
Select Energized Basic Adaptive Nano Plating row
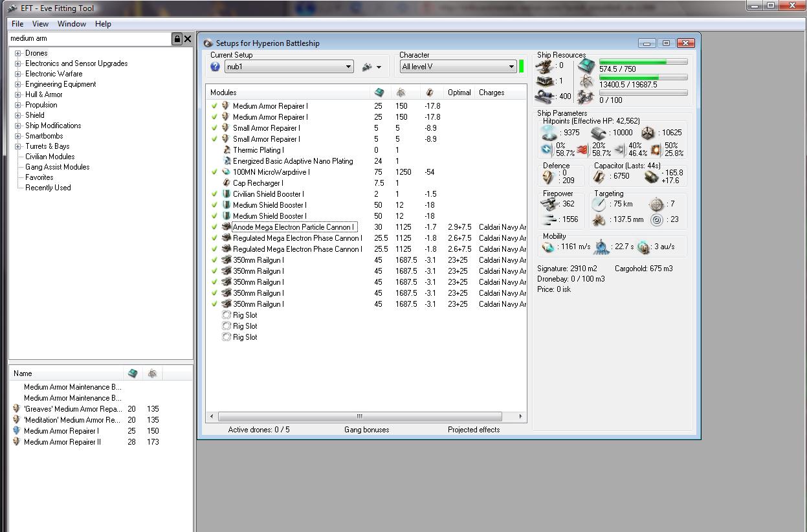pyautogui.click(x=293, y=161)
